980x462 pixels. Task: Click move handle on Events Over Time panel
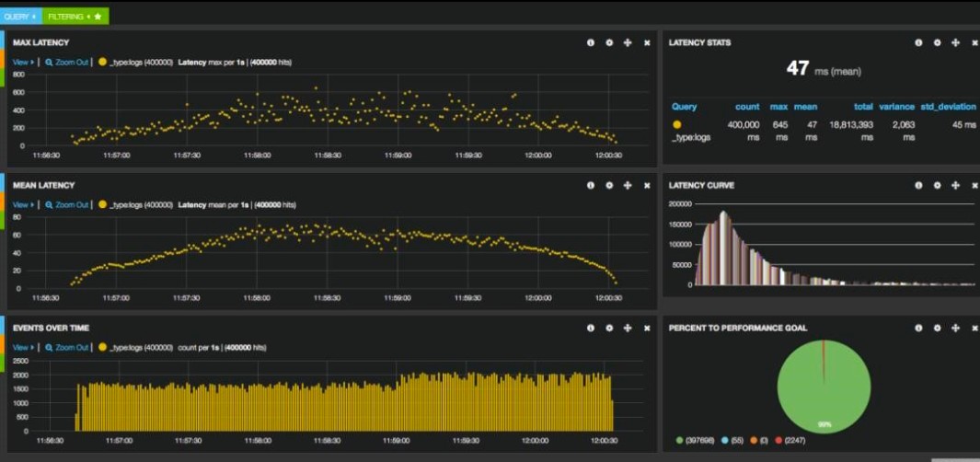point(628,328)
